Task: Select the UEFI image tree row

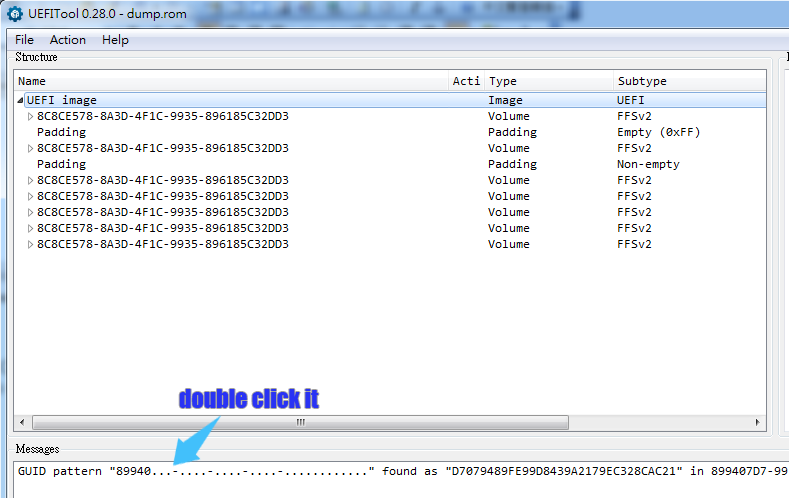Action: click(x=395, y=100)
